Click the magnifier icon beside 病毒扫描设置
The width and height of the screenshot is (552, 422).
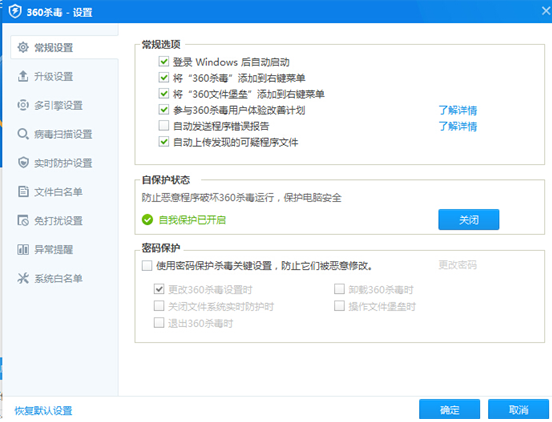coord(23,134)
